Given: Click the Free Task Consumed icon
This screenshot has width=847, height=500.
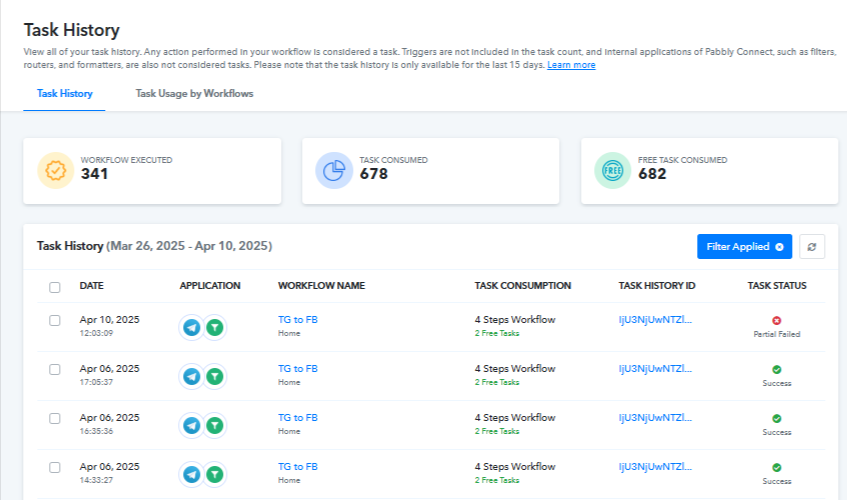Looking at the screenshot, I should coord(612,171).
